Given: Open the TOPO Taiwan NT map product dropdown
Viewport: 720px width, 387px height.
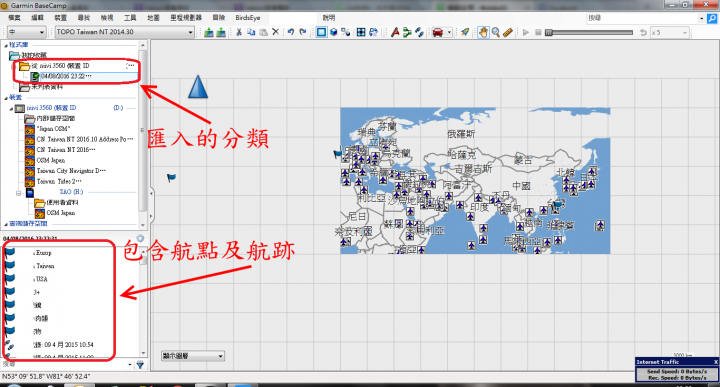Looking at the screenshot, I should [x=125, y=32].
